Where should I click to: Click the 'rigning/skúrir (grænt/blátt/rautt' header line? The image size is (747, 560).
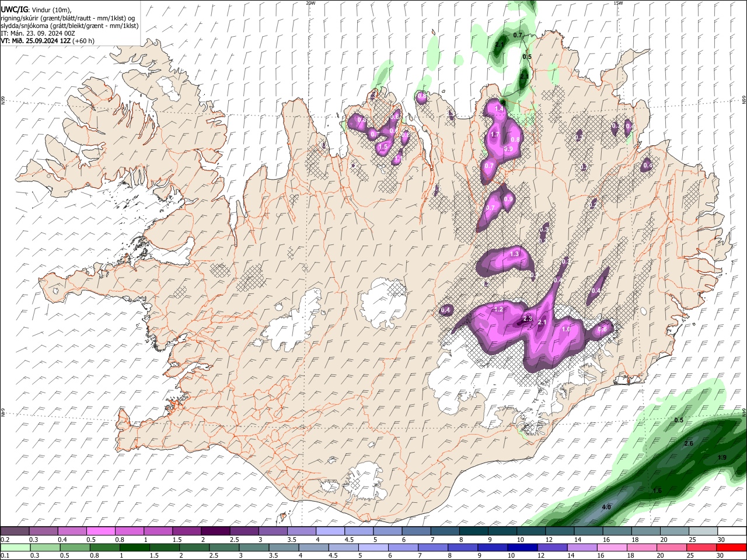click(67, 17)
